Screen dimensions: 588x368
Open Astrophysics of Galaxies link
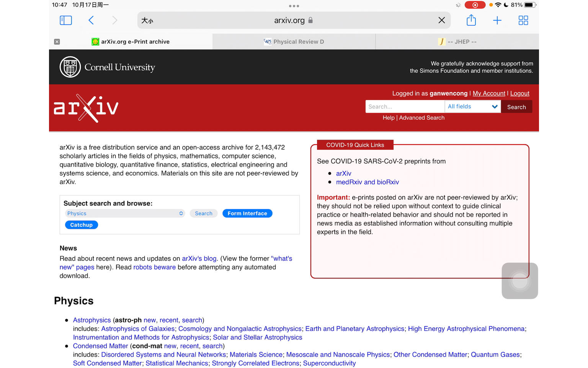pyautogui.click(x=138, y=329)
